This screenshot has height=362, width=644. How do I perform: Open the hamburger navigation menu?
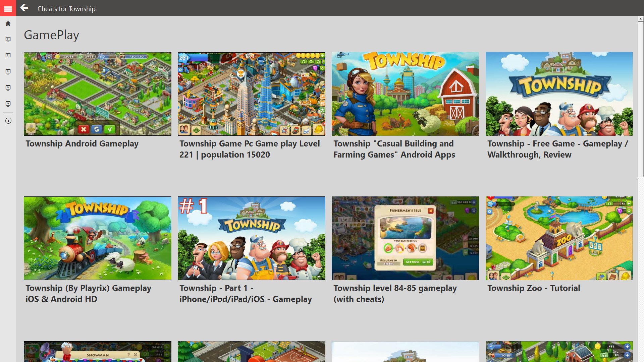[x=8, y=8]
